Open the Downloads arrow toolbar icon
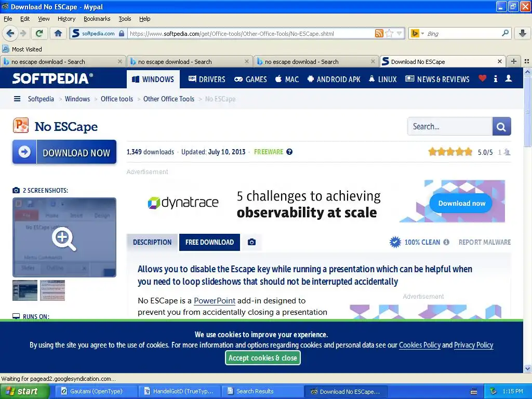This screenshot has width=532, height=399. 523,33
